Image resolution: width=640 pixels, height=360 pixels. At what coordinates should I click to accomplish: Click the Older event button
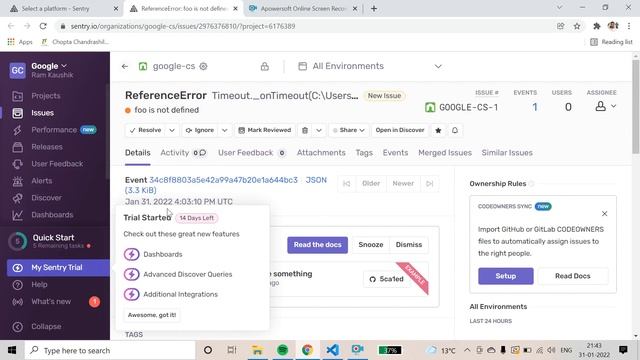pos(371,184)
